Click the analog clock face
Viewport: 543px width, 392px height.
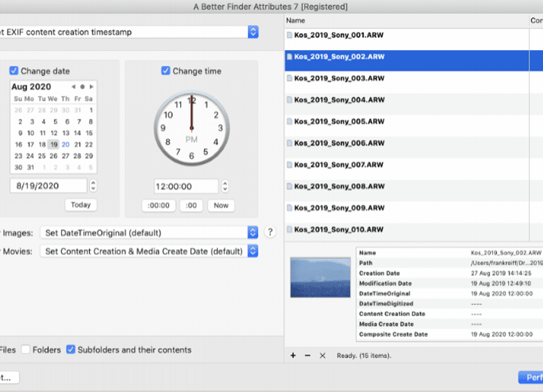point(191,129)
